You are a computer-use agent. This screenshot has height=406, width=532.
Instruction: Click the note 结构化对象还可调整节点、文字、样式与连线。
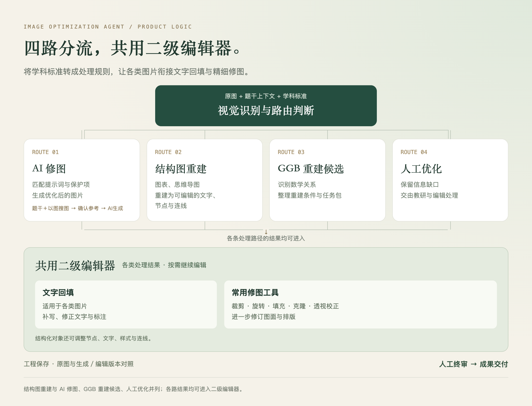pos(93,339)
